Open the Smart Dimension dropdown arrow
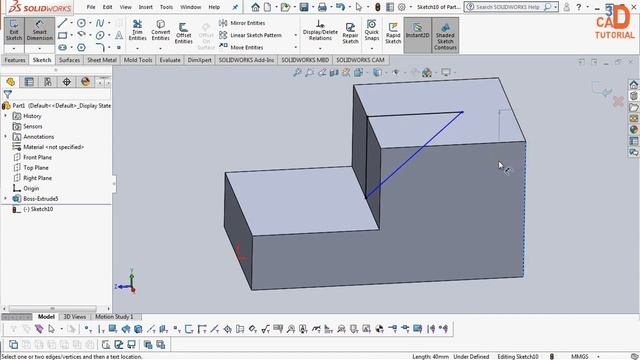Screen dimensions: 640x360 tap(40, 49)
